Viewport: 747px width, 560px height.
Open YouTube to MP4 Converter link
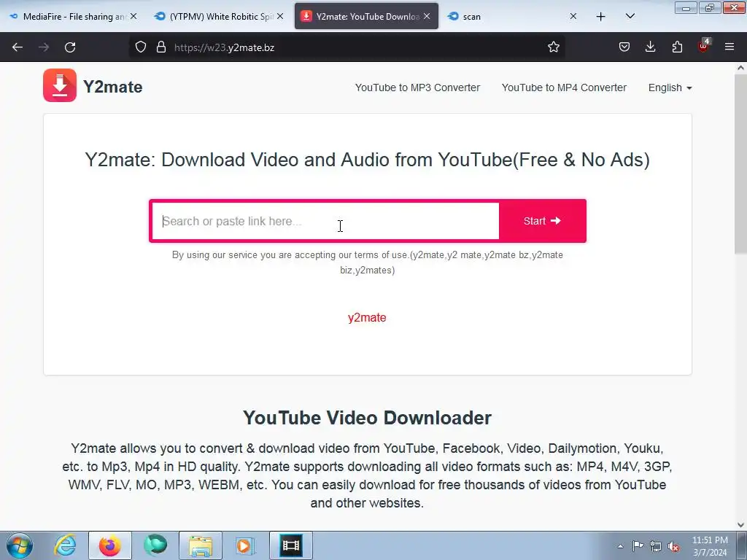coord(564,87)
